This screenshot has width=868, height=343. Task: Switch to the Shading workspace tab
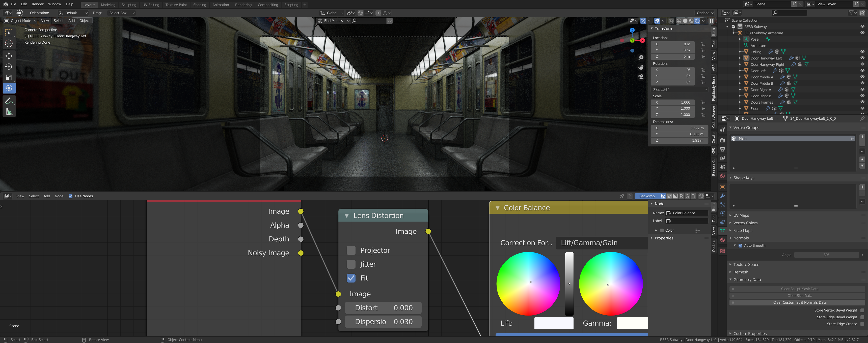click(x=200, y=5)
